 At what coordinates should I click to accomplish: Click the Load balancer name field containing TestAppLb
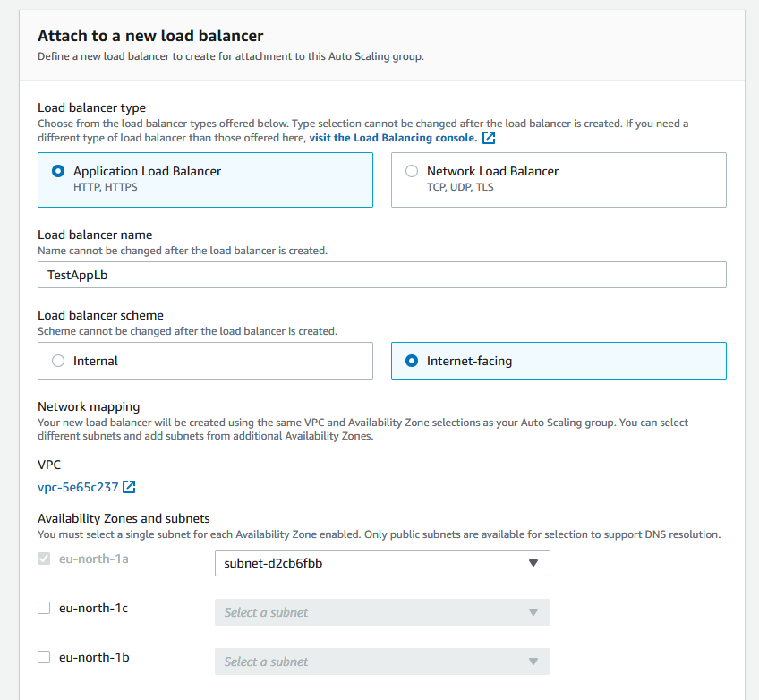coord(381,275)
